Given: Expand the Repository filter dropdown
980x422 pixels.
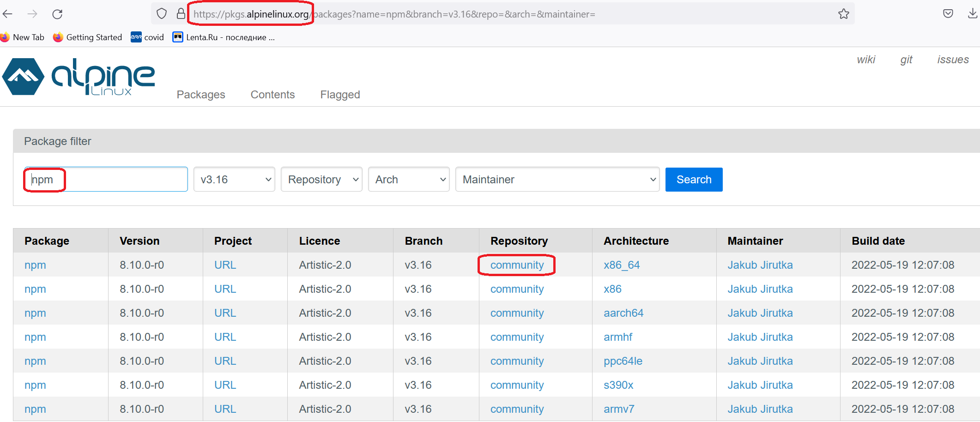Looking at the screenshot, I should point(321,179).
